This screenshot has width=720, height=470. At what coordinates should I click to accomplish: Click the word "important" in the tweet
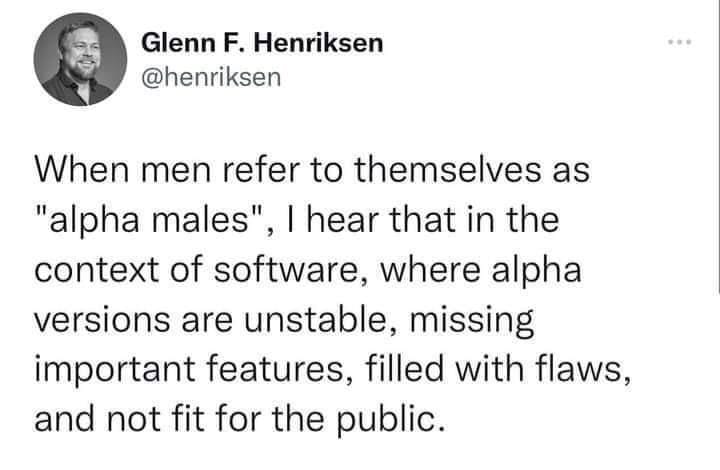coord(119,368)
